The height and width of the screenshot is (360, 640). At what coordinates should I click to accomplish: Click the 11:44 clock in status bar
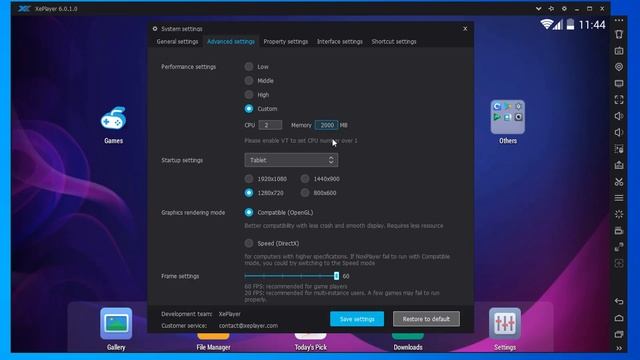[x=592, y=25]
